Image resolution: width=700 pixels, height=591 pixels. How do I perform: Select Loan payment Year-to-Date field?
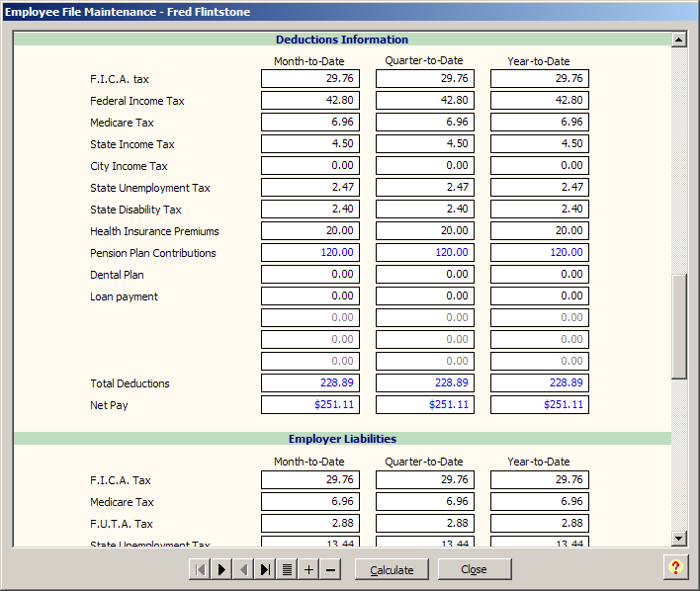(x=540, y=296)
